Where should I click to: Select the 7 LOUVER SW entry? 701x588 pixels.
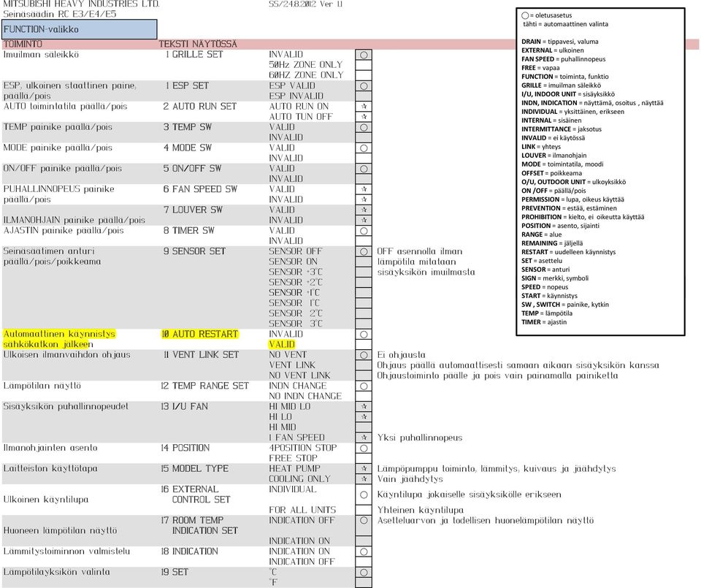point(193,210)
